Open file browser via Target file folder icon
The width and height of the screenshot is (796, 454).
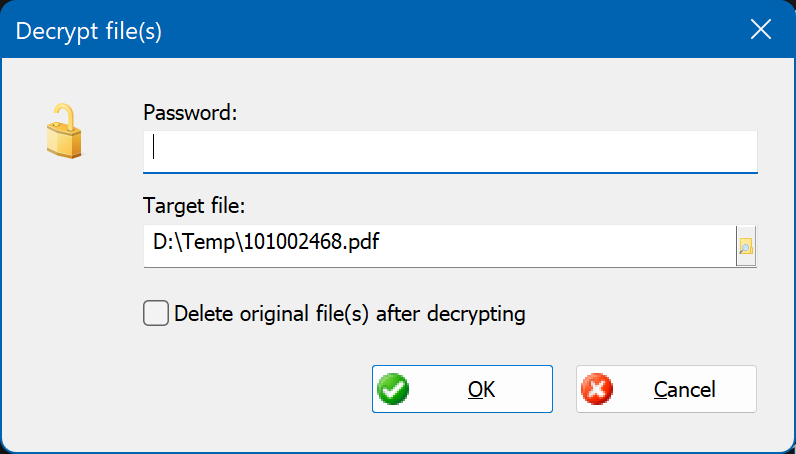(746, 246)
